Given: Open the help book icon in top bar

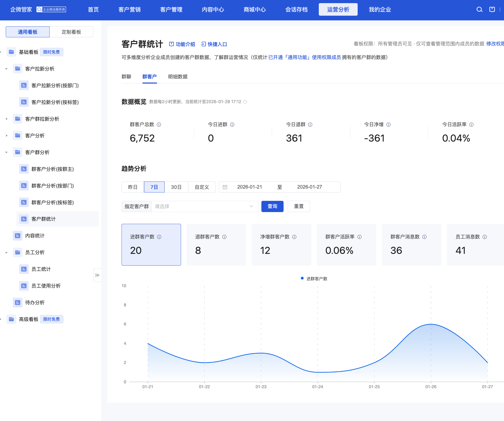Looking at the screenshot, I should pos(492,10).
